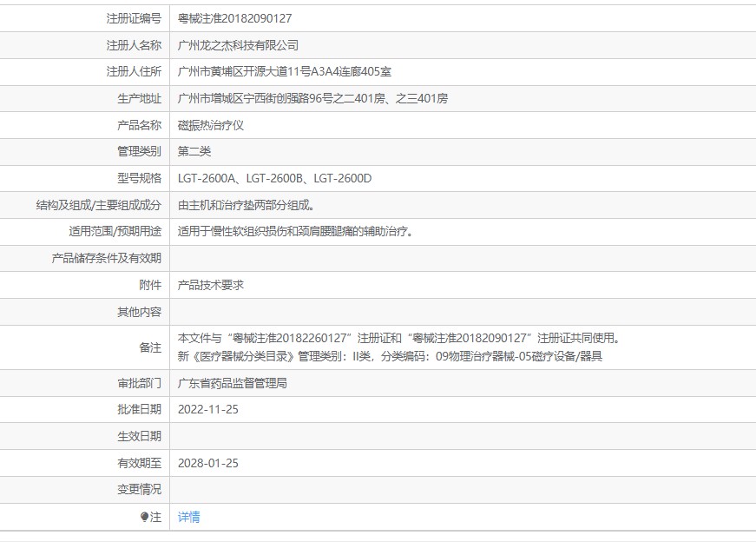Select approval date 2022-11-25

coord(207,410)
